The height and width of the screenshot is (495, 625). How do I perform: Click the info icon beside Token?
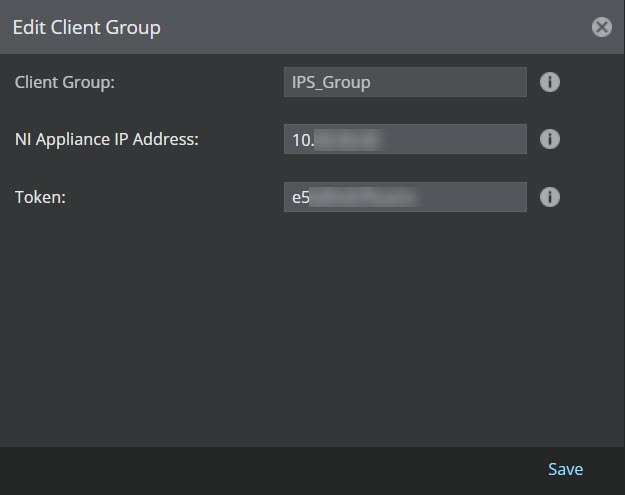pyautogui.click(x=550, y=197)
